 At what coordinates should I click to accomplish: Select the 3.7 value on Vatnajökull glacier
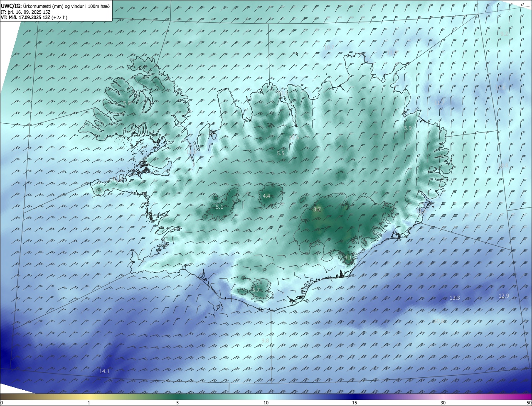317,210
